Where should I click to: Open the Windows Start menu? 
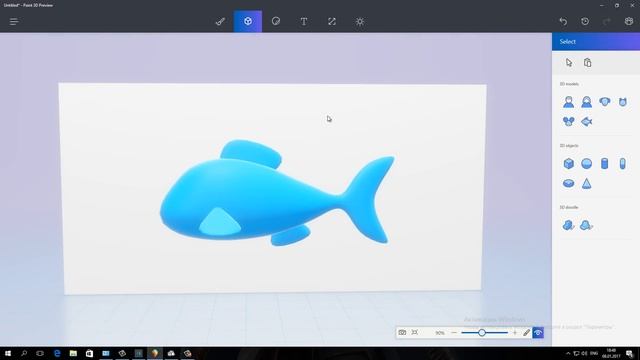click(7, 353)
